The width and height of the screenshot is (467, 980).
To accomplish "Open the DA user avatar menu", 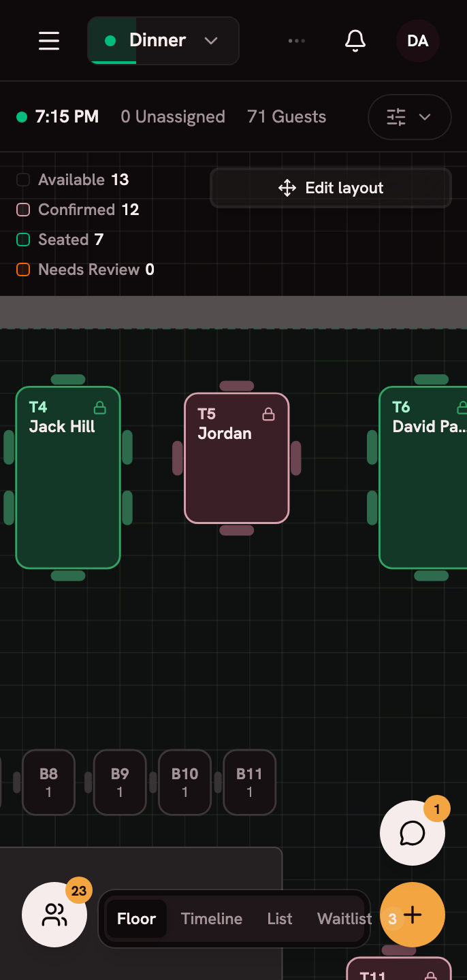I will coord(418,41).
